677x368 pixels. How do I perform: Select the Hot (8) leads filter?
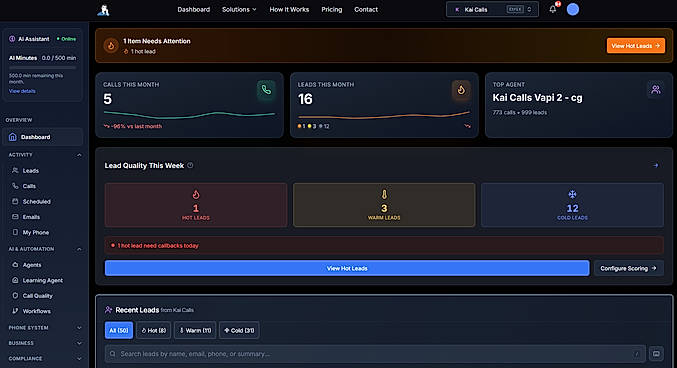pos(154,330)
